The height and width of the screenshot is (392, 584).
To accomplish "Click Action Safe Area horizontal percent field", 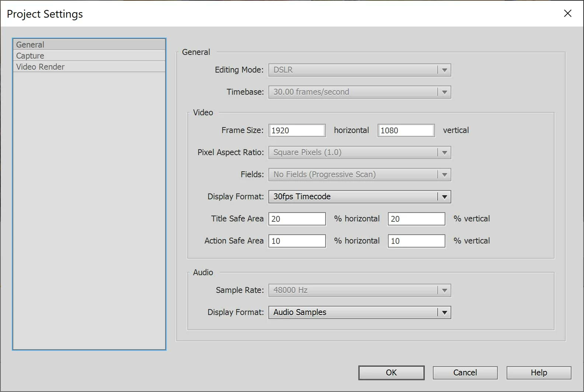I will click(297, 241).
